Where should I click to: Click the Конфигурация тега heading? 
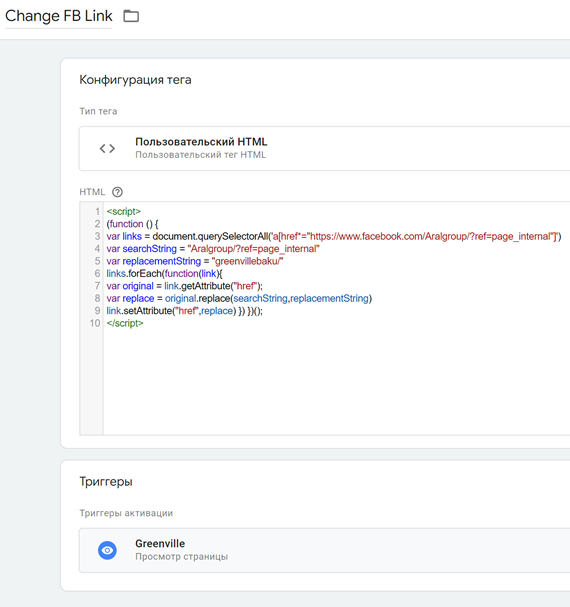pos(136,80)
